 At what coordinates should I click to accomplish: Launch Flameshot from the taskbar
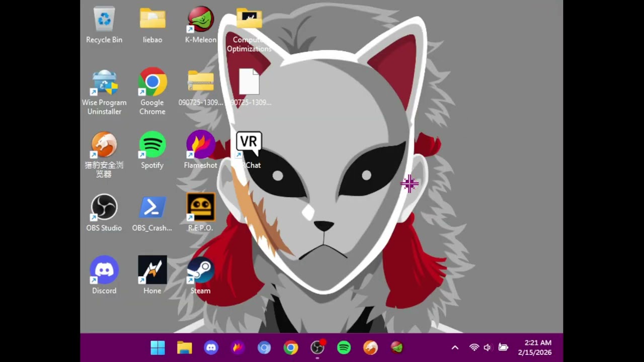pos(237,347)
